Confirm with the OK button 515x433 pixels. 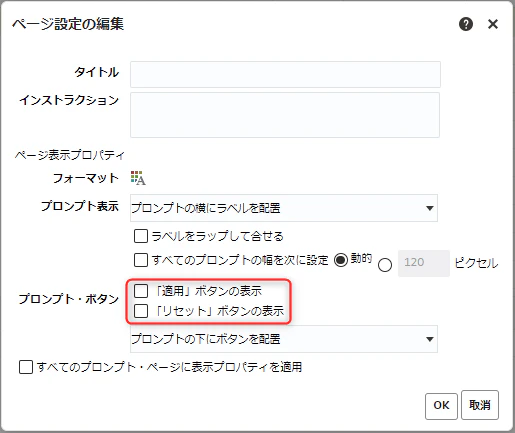click(x=441, y=405)
